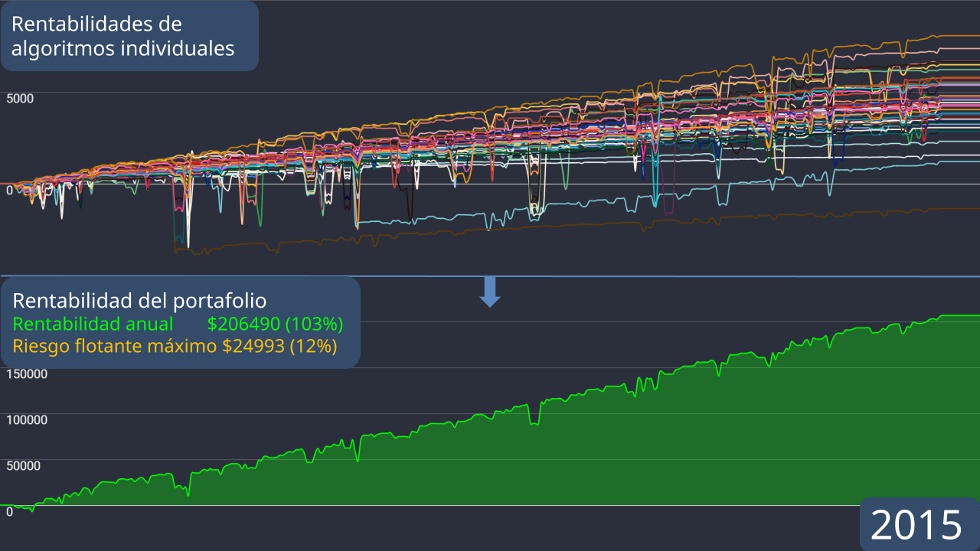Select the 'Rentabilidad anual' label
Screen dimensions: 980x551
click(93, 324)
